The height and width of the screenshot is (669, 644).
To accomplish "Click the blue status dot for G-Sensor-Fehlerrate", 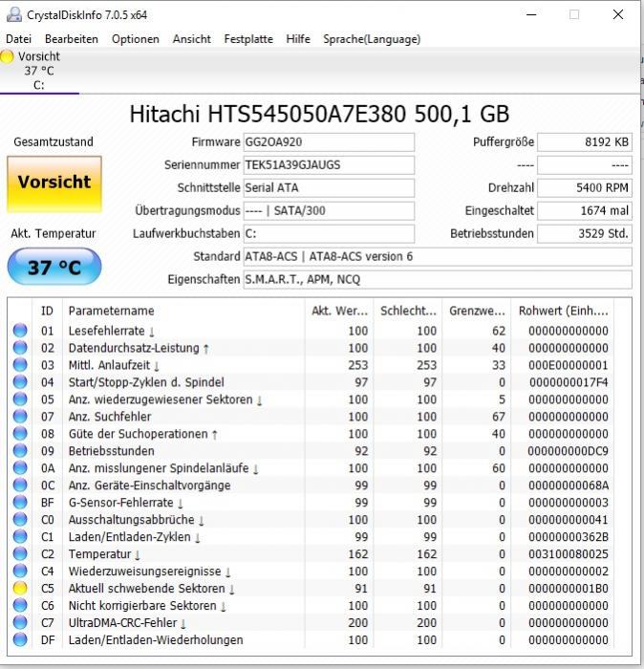I will 20,502.
